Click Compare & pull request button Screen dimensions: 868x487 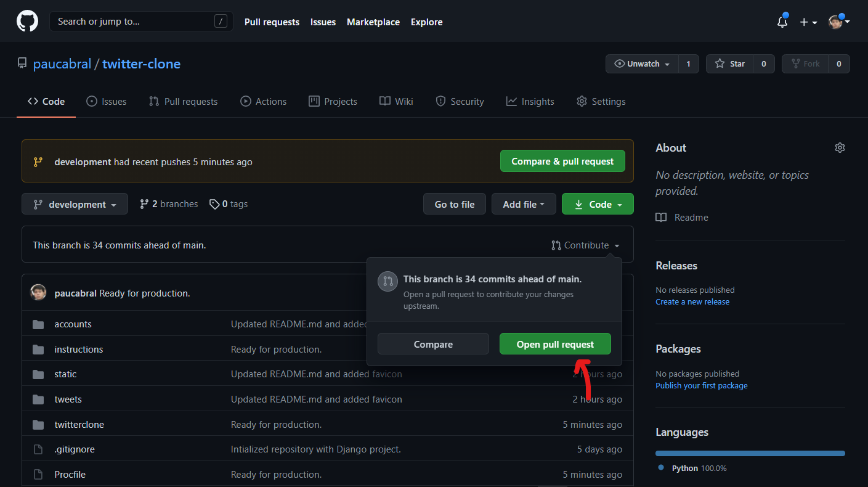562,162
